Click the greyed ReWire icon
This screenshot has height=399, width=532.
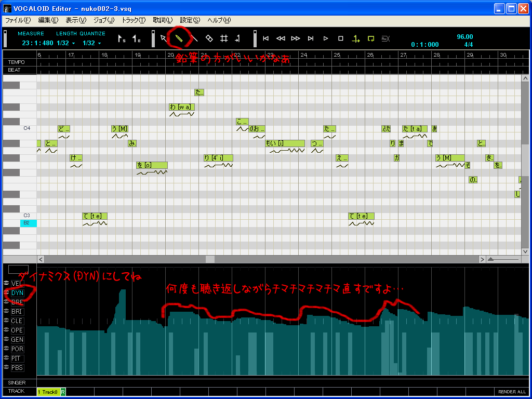point(385,38)
